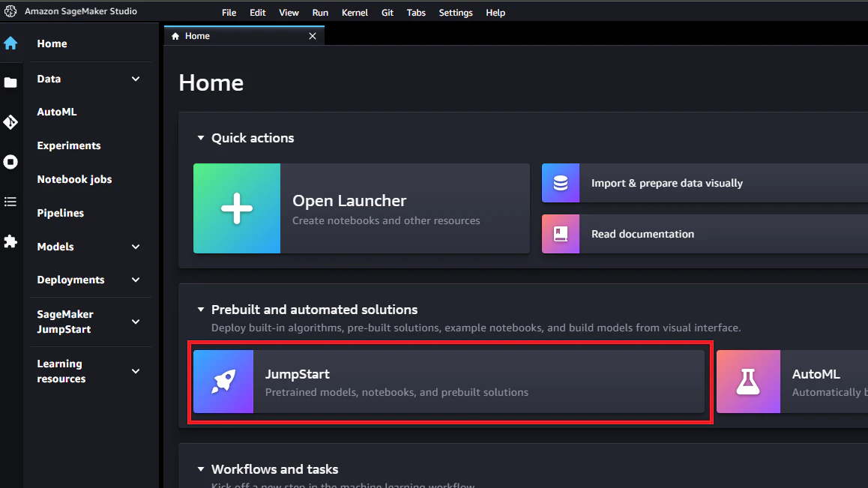Click the JumpStart rocket icon
Screen dimensions: 868x488
pos(223,382)
